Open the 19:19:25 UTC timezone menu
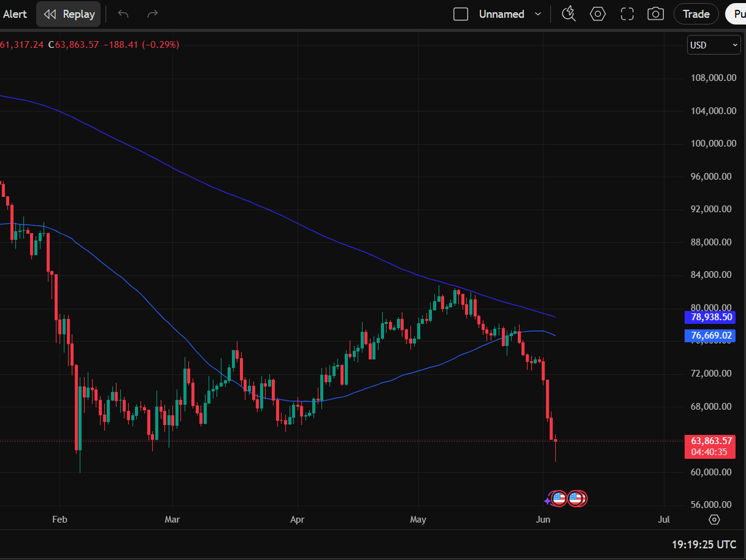The height and width of the screenshot is (560, 746). tap(704, 544)
